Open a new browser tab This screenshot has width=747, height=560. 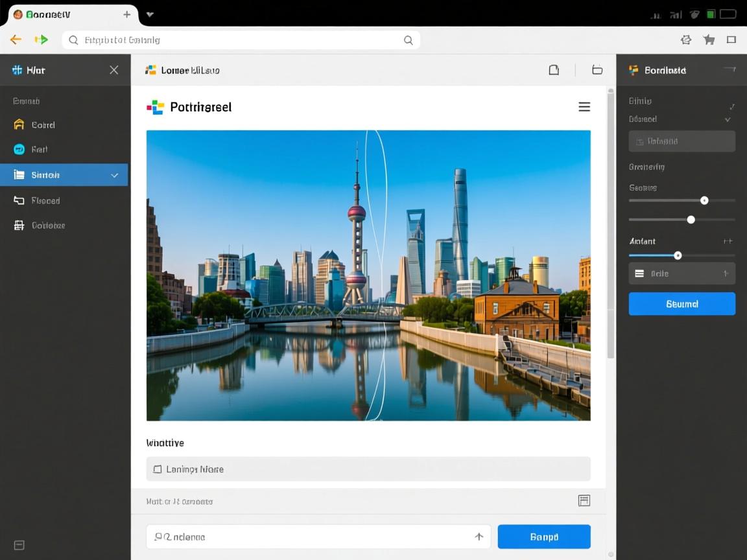coord(127,14)
